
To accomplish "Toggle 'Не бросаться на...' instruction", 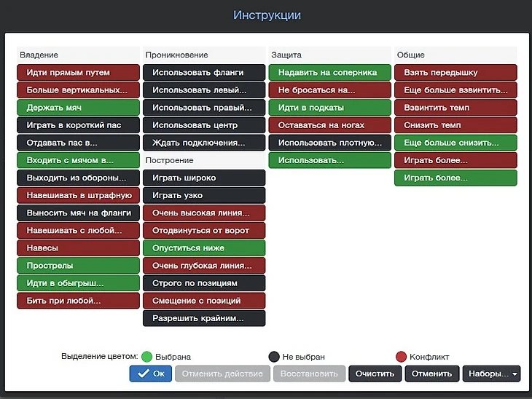I will click(330, 90).
